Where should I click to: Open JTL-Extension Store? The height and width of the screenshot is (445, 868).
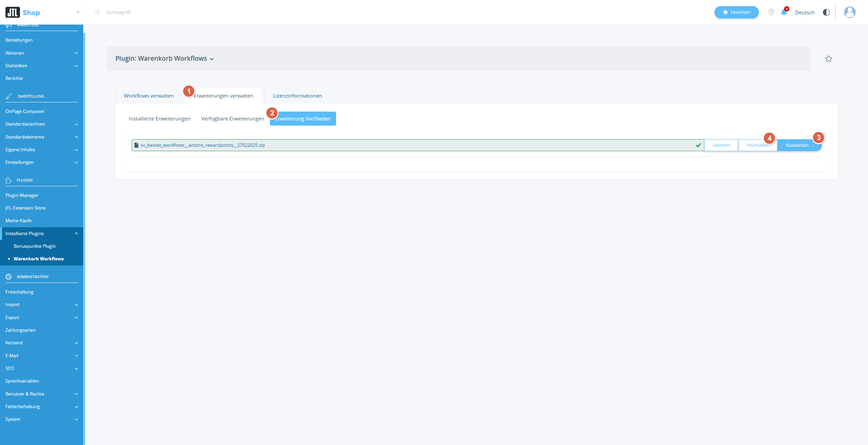[42, 208]
